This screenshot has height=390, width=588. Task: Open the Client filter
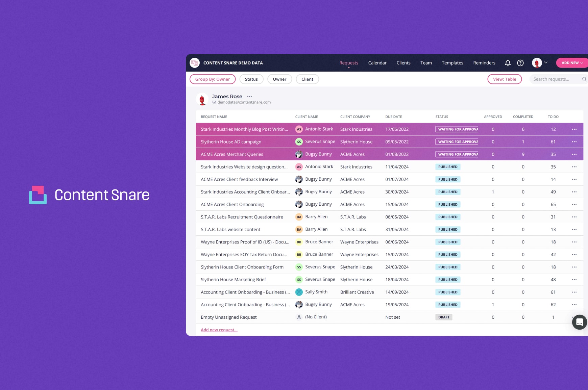point(307,79)
